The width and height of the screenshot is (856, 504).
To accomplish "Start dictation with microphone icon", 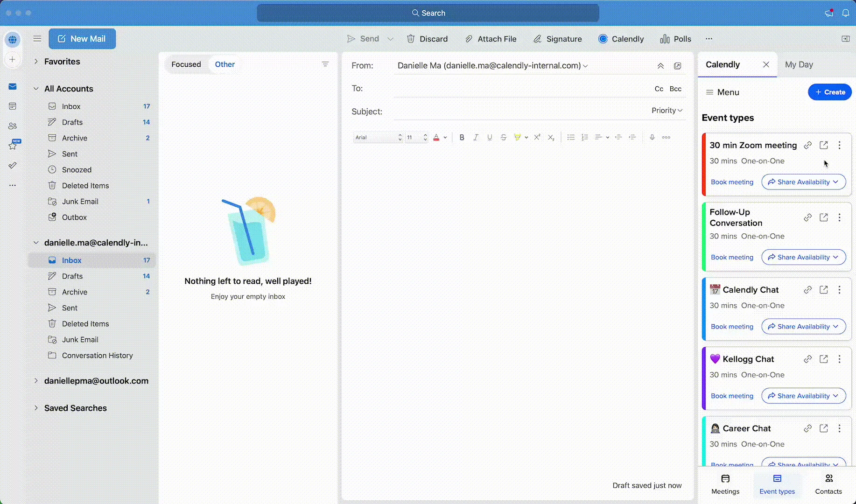I will (652, 137).
